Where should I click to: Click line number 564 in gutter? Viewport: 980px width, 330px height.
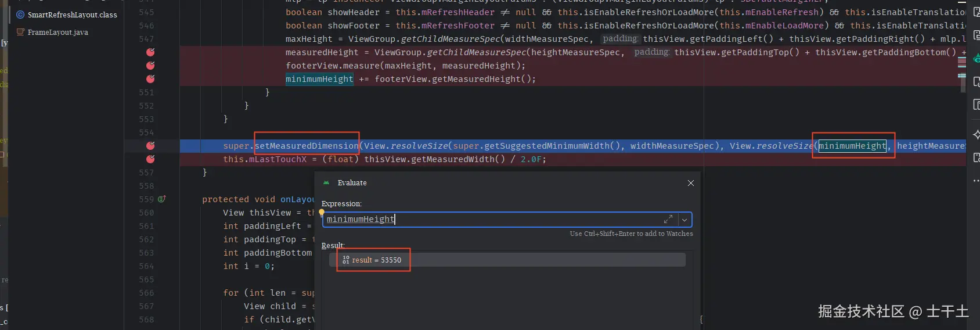146,266
